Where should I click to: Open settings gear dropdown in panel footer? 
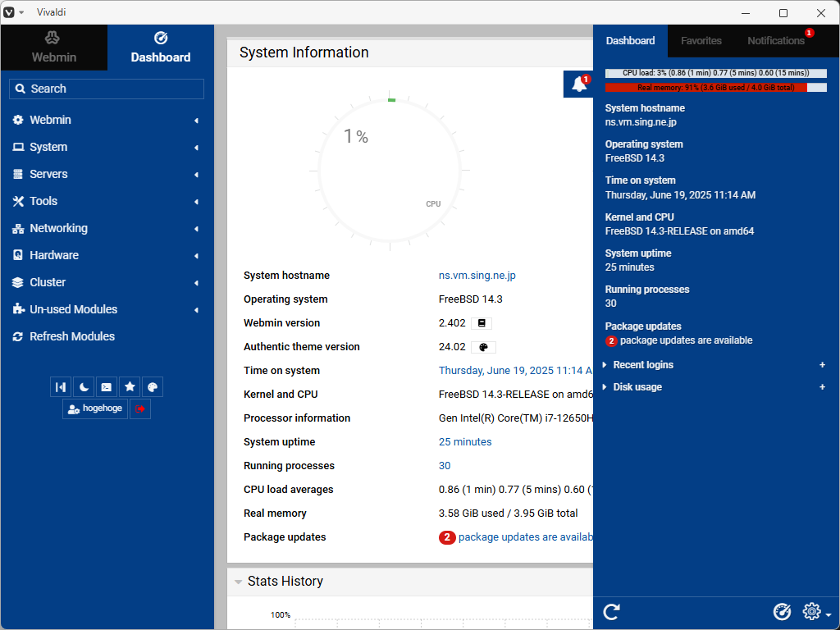click(x=816, y=611)
